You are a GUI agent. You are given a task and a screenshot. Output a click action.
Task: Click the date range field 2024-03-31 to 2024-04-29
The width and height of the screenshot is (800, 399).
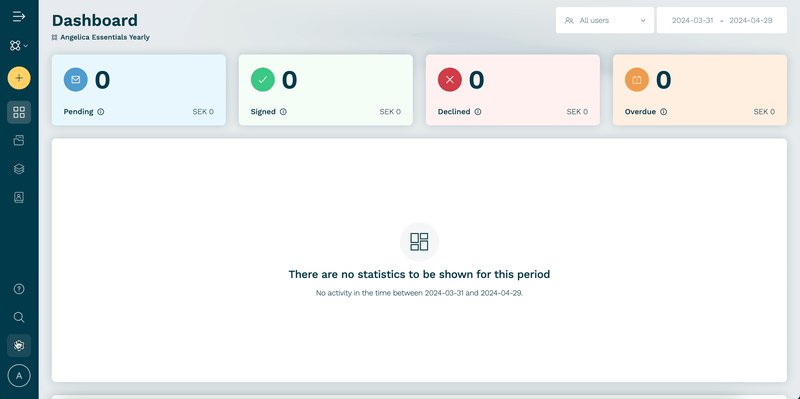coord(721,20)
